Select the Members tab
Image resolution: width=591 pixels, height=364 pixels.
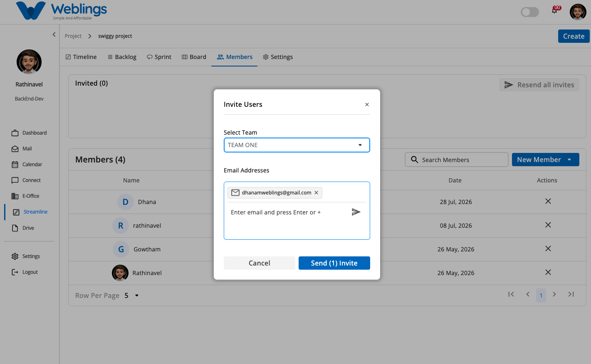coord(235,57)
